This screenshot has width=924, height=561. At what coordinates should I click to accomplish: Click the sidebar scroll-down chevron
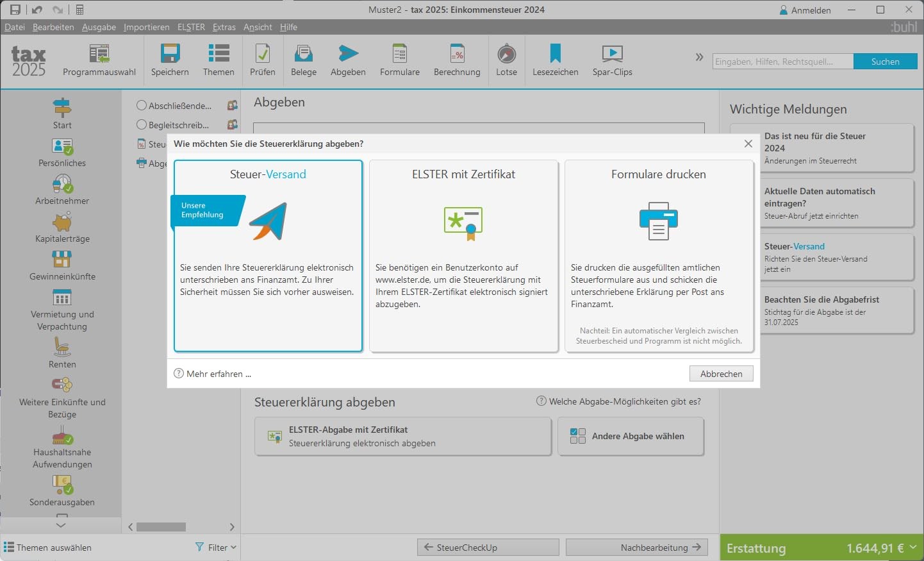click(61, 525)
